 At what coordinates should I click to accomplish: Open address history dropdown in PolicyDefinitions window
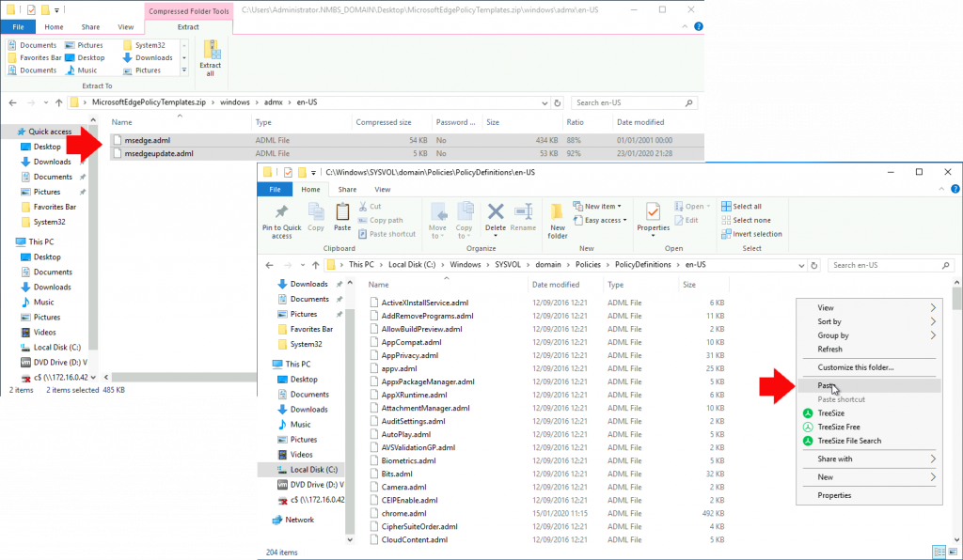(x=801, y=265)
